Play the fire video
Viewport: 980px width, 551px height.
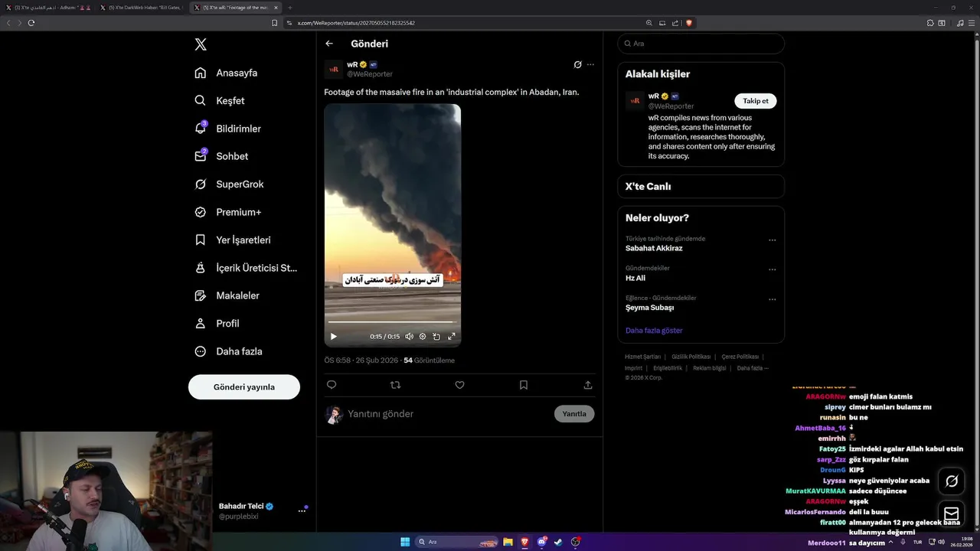[333, 336]
